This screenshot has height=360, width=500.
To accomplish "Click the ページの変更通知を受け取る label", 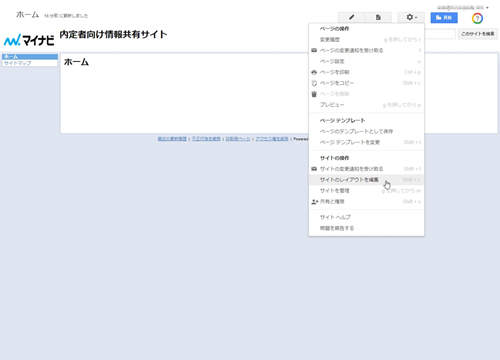I will pyautogui.click(x=351, y=50).
